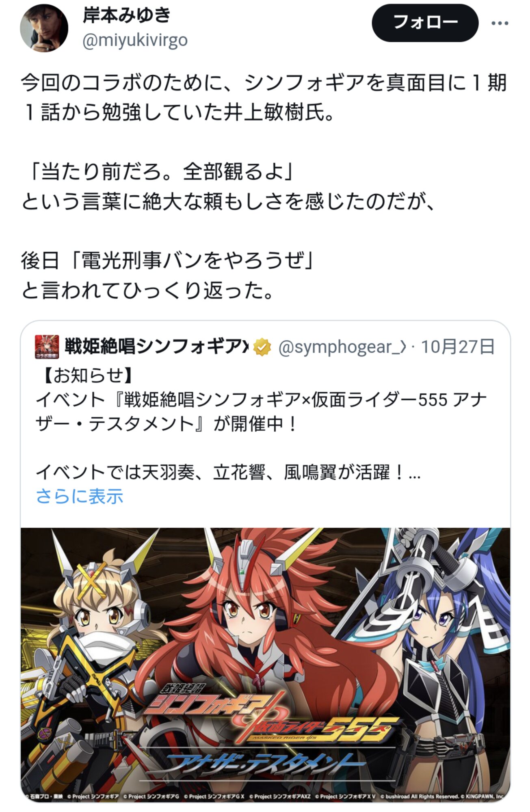Expand the quote with さらに表示
This screenshot has width=530, height=812.
coord(80,496)
